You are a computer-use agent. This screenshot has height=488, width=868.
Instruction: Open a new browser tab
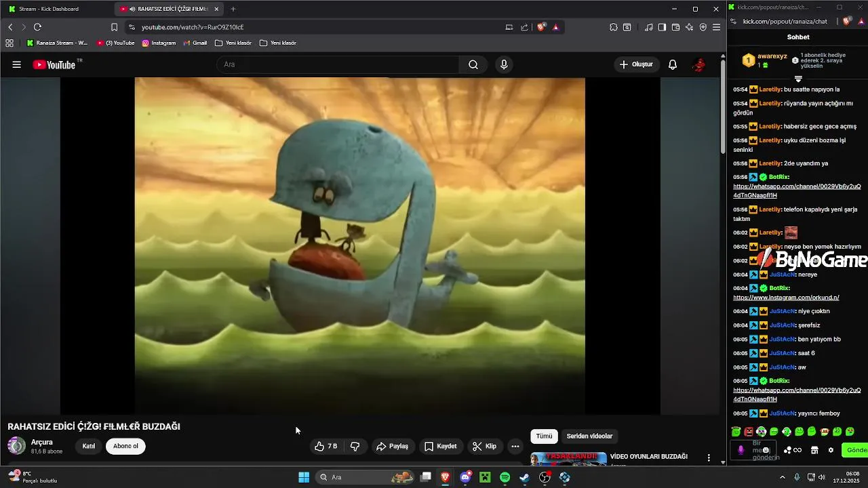(x=233, y=9)
